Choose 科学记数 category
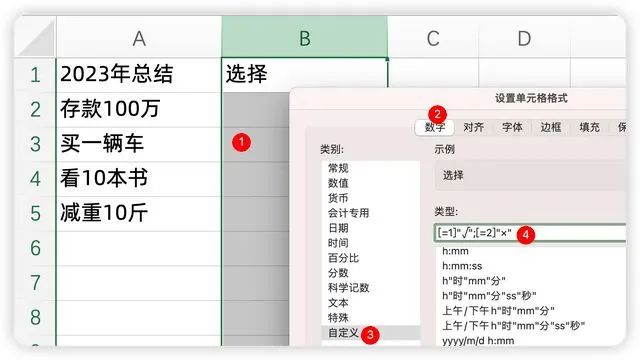The width and height of the screenshot is (640, 360). [x=371, y=288]
